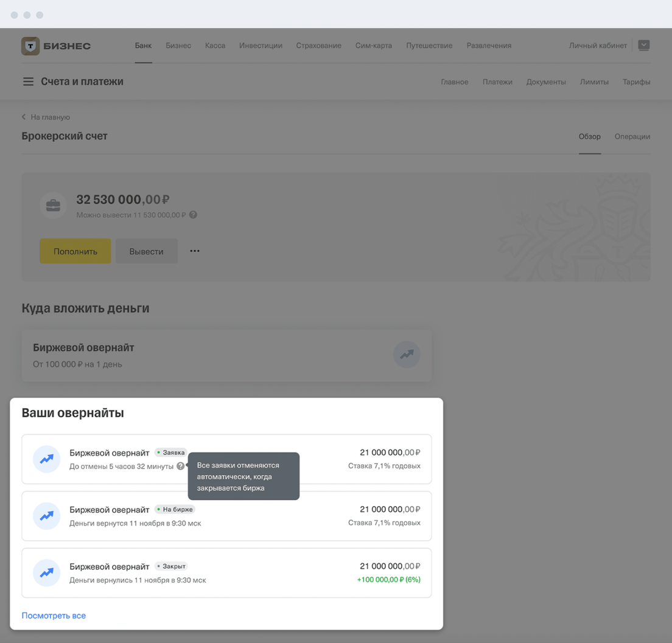Click the T-Business shield logo

tap(30, 46)
